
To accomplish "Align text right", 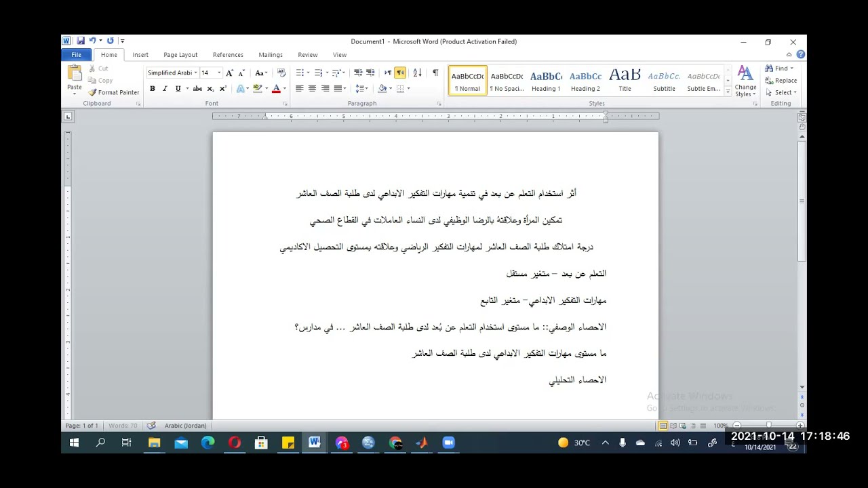I will pos(325,89).
